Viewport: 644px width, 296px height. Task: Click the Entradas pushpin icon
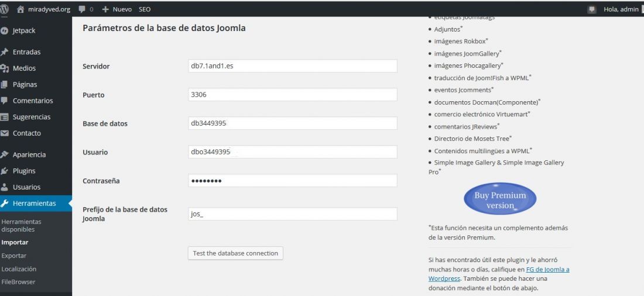click(x=5, y=52)
